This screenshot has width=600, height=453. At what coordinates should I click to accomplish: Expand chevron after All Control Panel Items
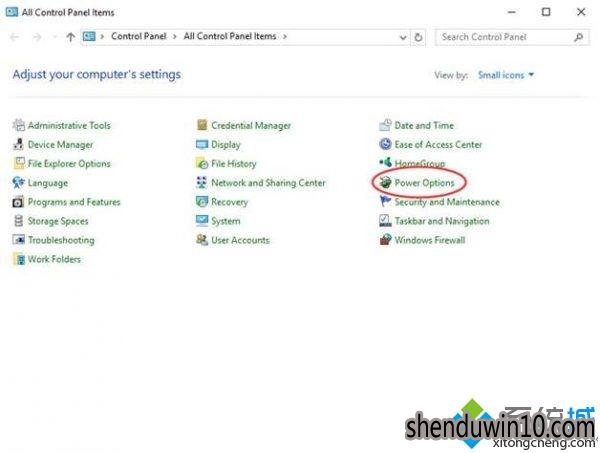[285, 37]
